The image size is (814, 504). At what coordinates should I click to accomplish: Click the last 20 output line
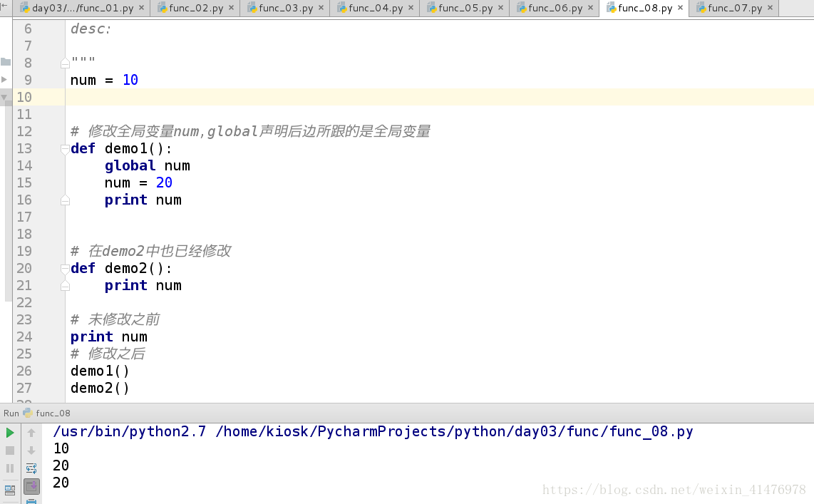pos(61,483)
